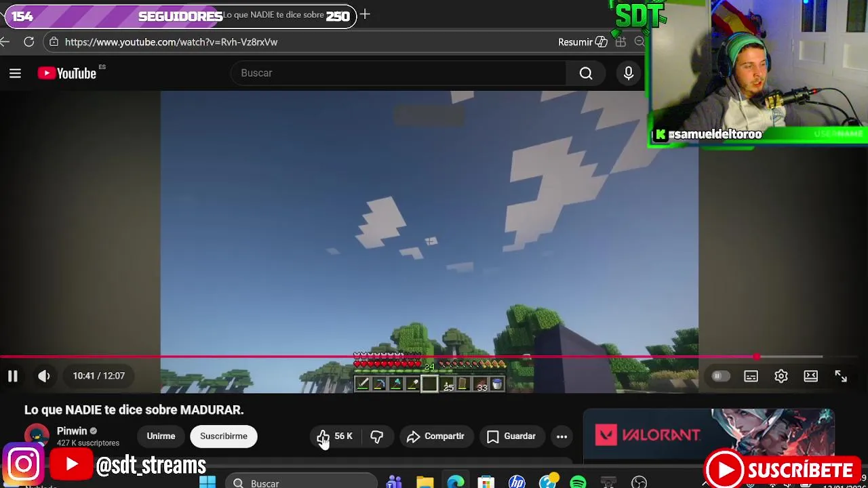
Task: Toggle the autoplay switch in the player
Action: click(x=720, y=376)
